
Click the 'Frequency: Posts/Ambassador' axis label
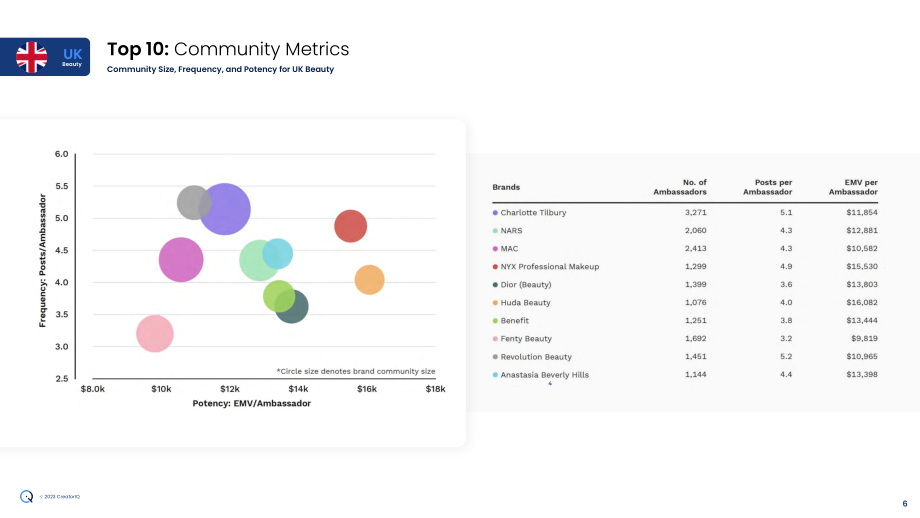tap(42, 260)
